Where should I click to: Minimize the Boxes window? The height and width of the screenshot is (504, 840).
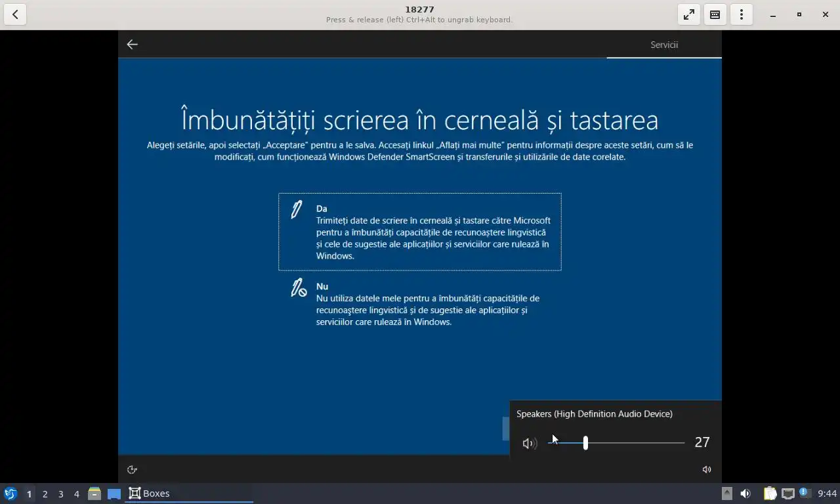[773, 14]
